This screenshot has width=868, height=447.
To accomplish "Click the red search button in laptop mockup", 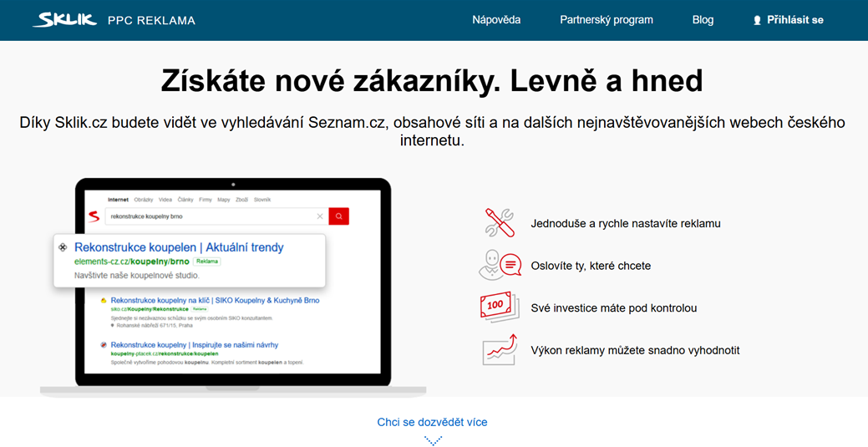I will coord(339,216).
